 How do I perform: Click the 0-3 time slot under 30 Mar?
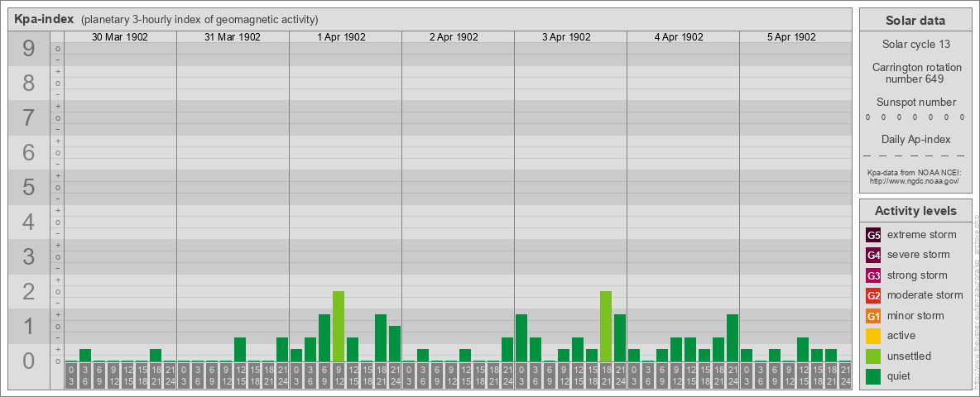(71, 376)
